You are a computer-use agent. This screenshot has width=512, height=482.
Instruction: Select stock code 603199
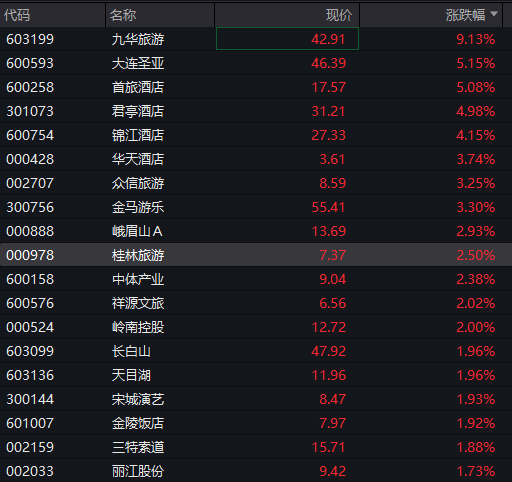[x=30, y=39]
